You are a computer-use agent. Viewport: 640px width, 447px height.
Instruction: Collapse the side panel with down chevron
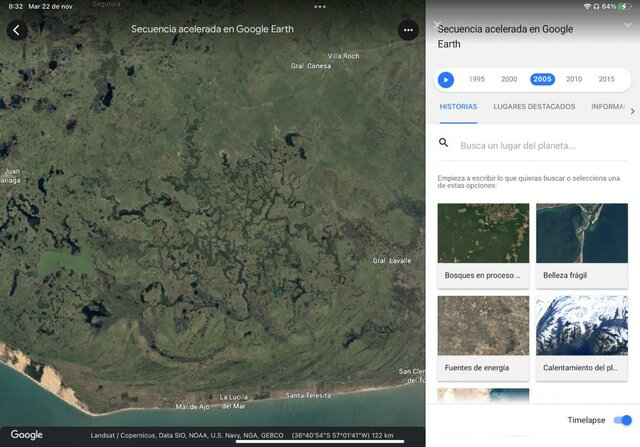[628, 25]
